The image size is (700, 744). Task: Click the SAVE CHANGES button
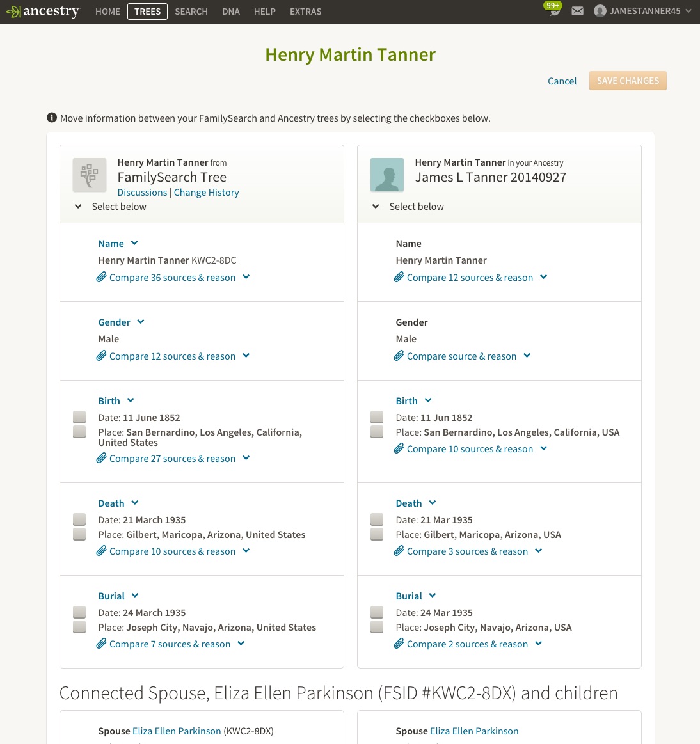tap(628, 81)
